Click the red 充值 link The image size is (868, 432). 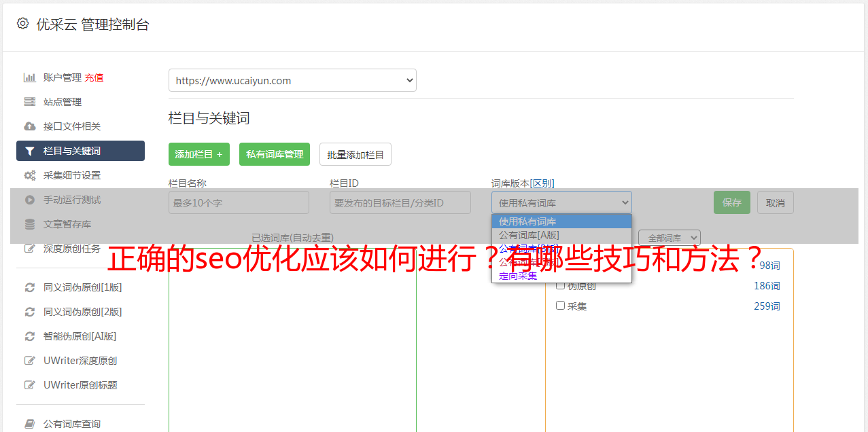point(94,77)
